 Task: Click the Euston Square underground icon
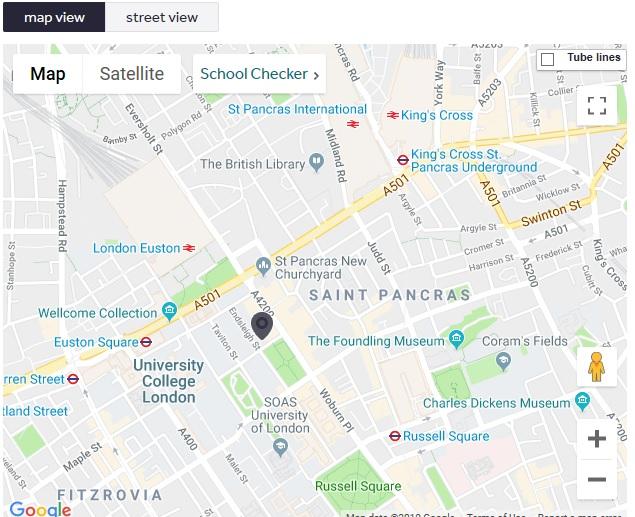pyautogui.click(x=147, y=342)
